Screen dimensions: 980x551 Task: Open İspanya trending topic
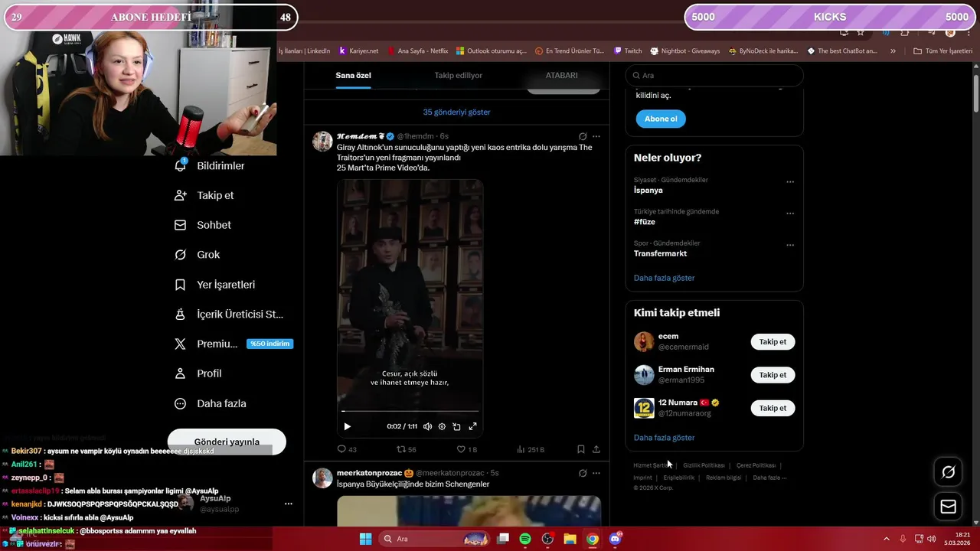(x=648, y=190)
